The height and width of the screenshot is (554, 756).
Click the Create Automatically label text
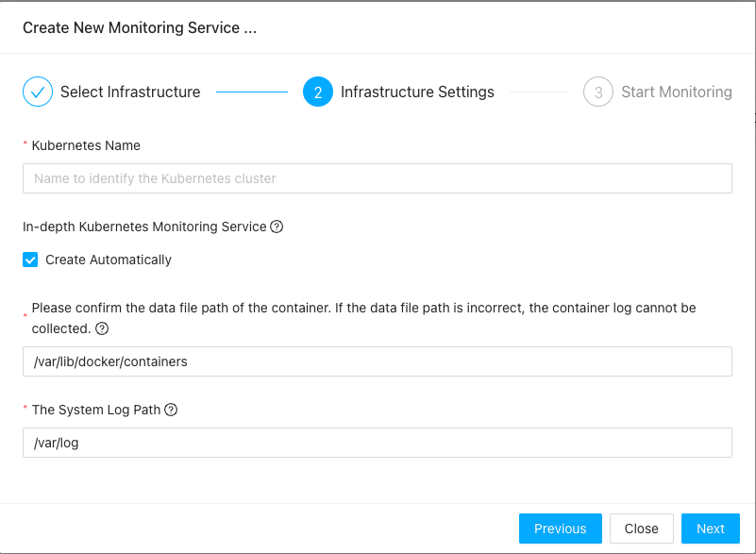pos(109,260)
